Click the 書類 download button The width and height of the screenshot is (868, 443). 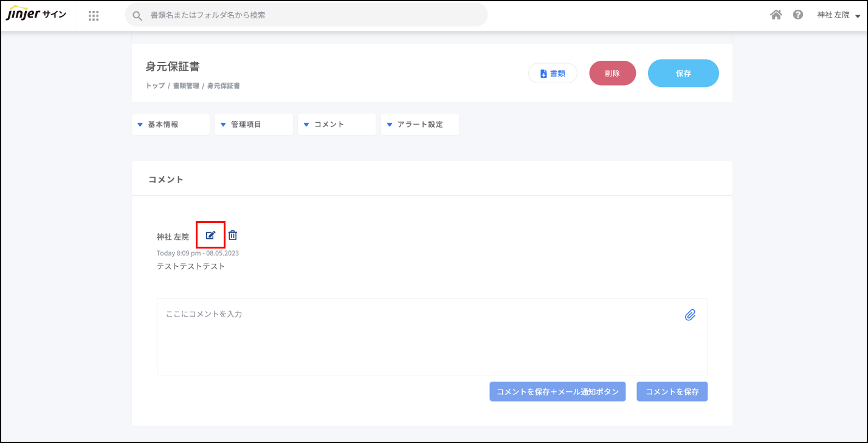click(x=553, y=74)
